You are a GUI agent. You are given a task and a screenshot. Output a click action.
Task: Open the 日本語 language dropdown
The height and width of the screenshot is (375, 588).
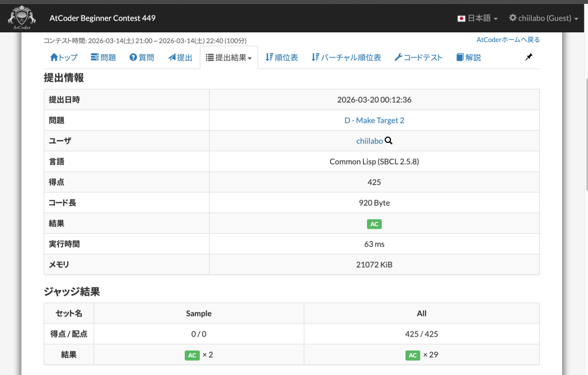point(478,18)
